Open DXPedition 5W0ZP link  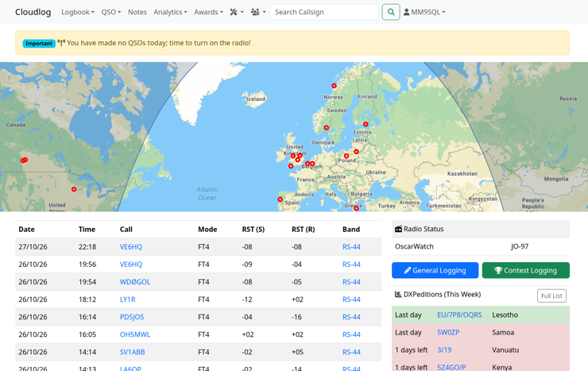pos(448,332)
